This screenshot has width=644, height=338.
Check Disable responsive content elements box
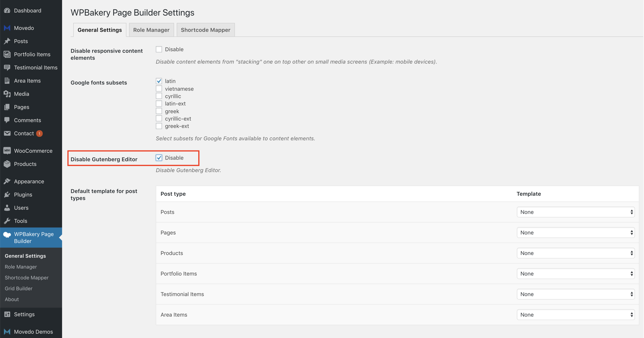pos(159,49)
